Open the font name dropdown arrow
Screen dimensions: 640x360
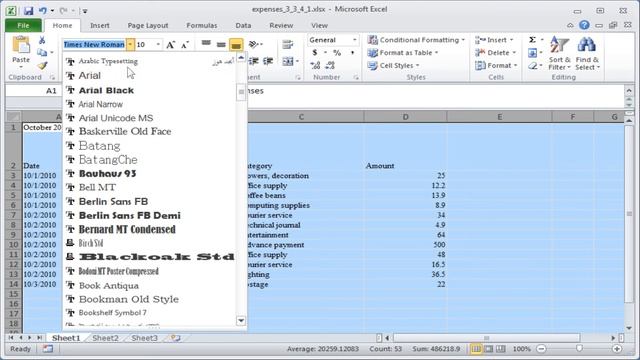130,44
